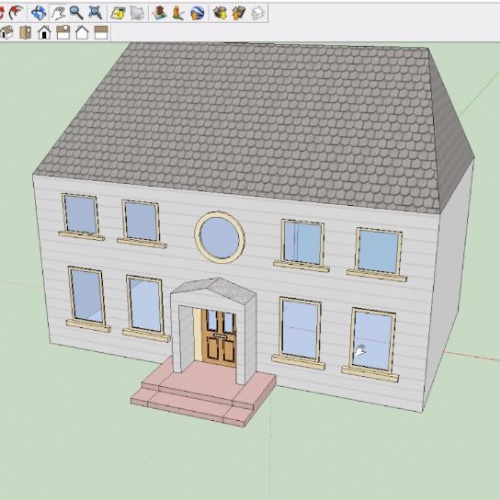Switch to Back standard view

click(82, 33)
